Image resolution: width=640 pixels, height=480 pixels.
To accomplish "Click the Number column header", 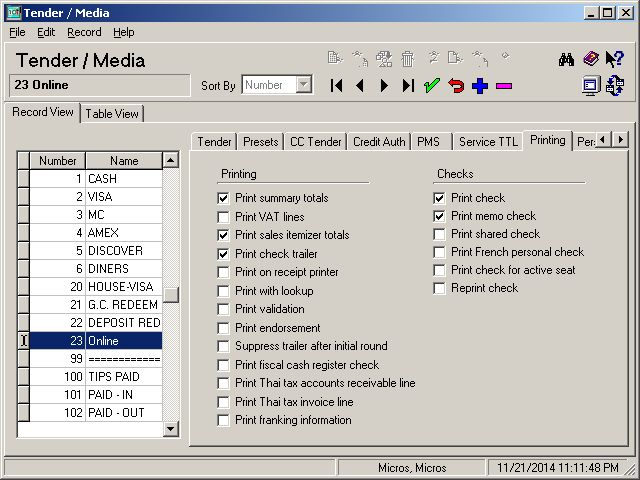I will 58,160.
